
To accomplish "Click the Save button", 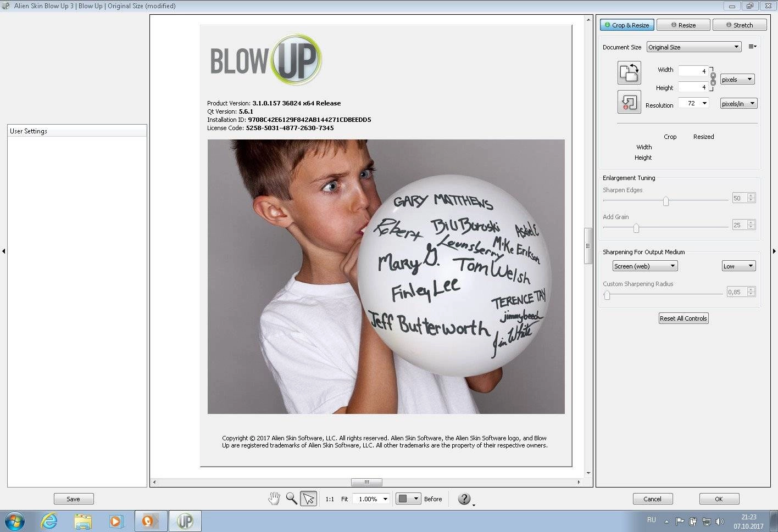I will coord(74,499).
